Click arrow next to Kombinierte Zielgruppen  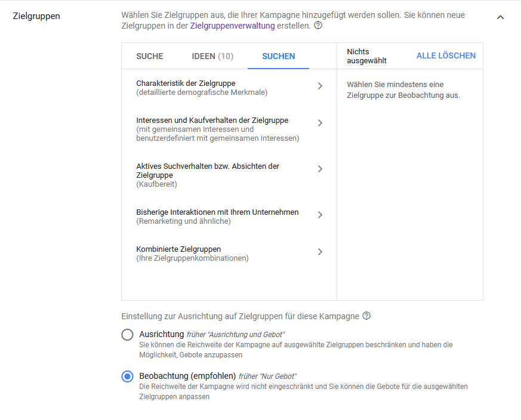[x=320, y=252]
